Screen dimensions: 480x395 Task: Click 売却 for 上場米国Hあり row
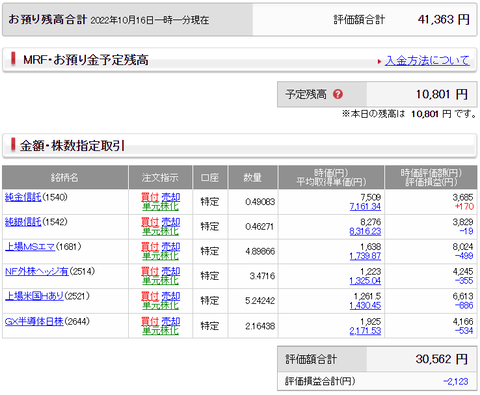click(171, 296)
